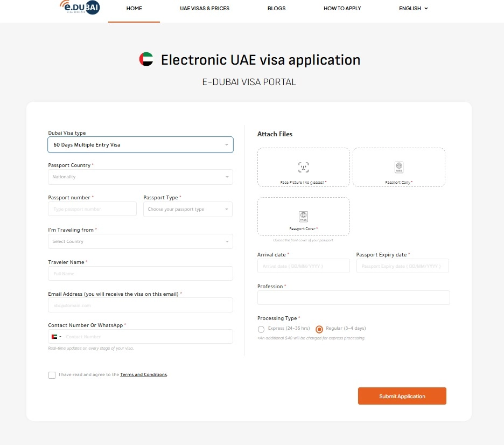
Task: Click the Passport Copy upload icon
Action: click(x=398, y=167)
